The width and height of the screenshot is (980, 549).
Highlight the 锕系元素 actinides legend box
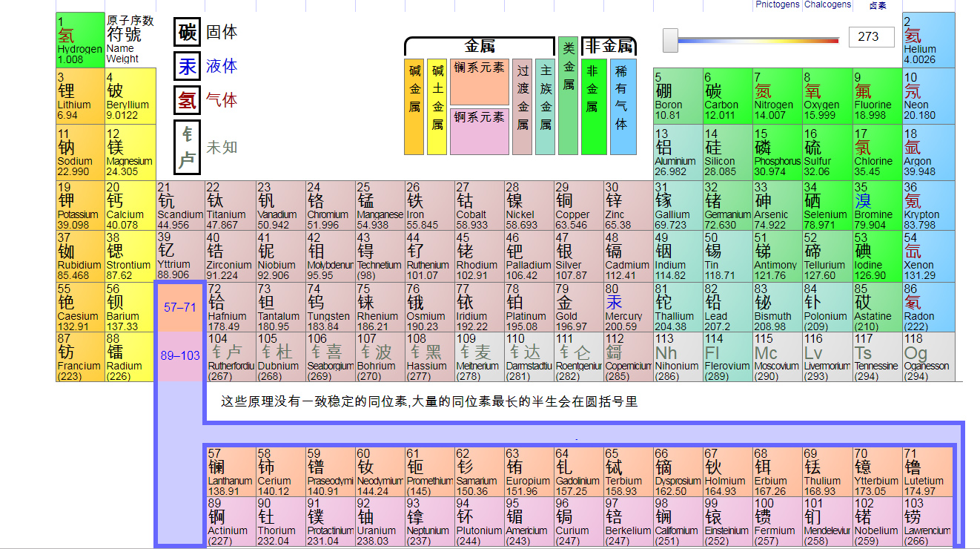tap(479, 131)
